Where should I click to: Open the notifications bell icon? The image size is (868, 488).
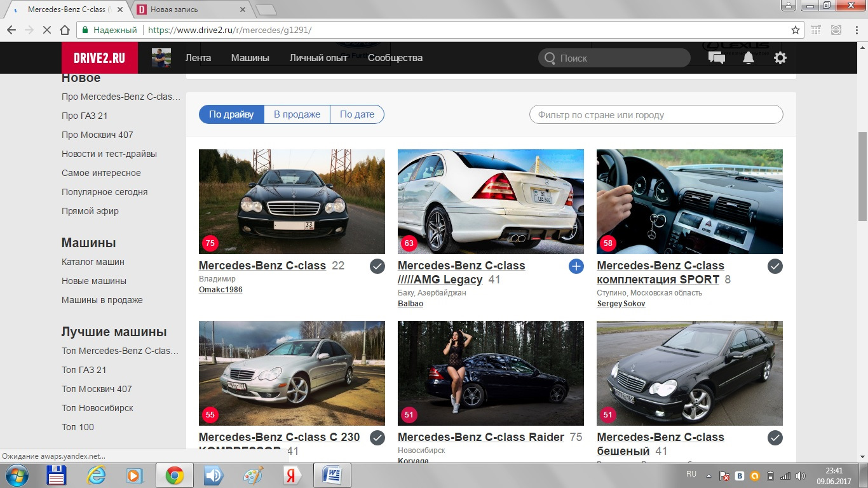pos(749,58)
